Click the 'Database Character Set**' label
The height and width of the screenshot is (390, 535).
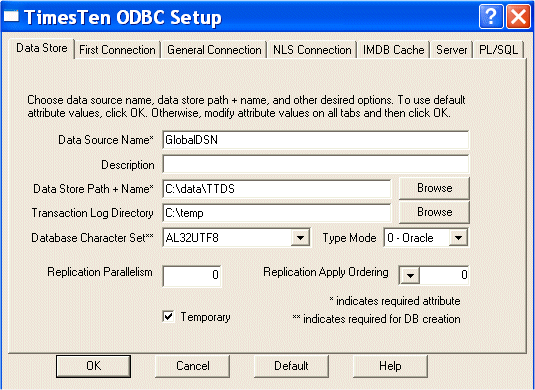92,238
